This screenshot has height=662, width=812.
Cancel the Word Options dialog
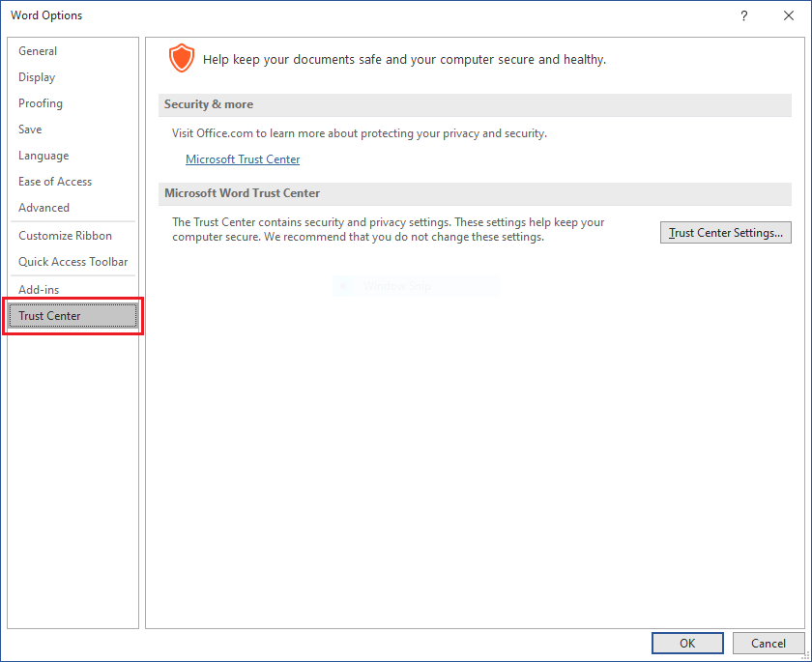(768, 643)
